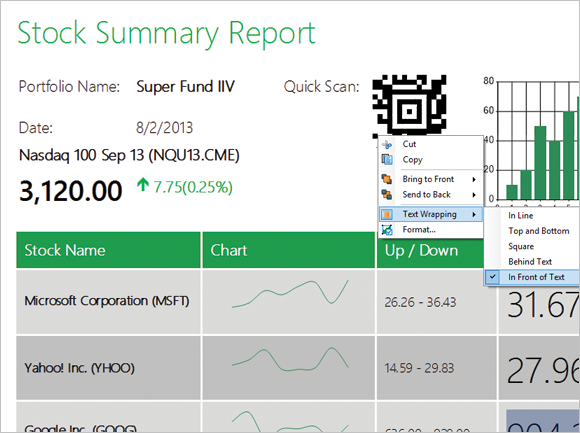Image resolution: width=580 pixels, height=433 pixels.
Task: Open the Bring to Front label
Action: click(428, 179)
